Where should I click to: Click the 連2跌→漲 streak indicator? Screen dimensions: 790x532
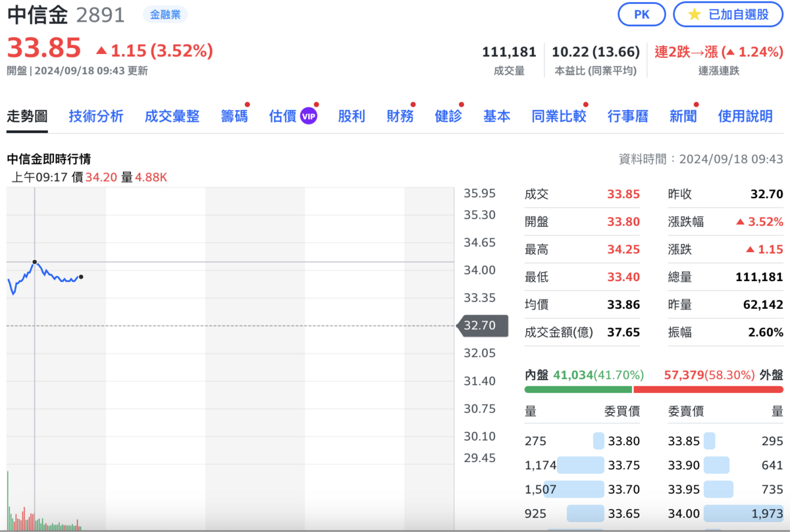[x=719, y=52]
